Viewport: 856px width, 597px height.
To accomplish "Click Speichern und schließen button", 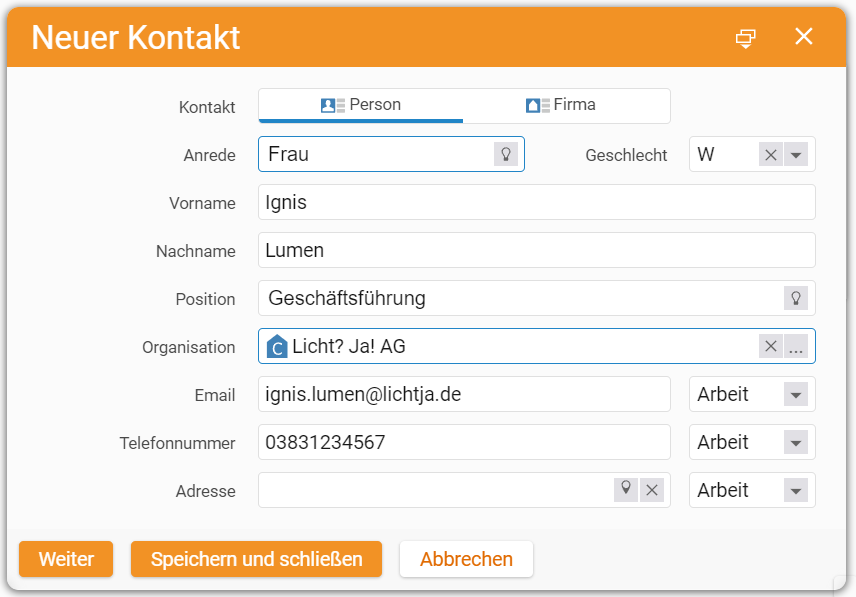I will [257, 559].
